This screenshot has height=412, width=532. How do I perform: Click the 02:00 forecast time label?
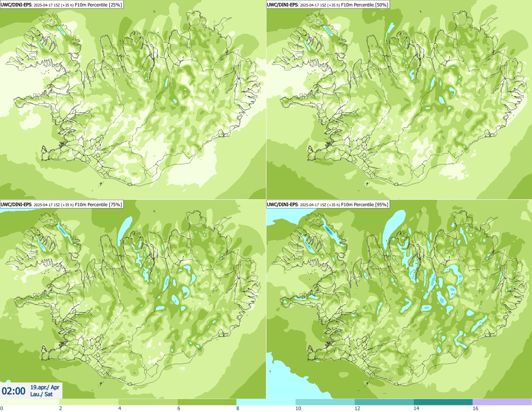pyautogui.click(x=13, y=391)
